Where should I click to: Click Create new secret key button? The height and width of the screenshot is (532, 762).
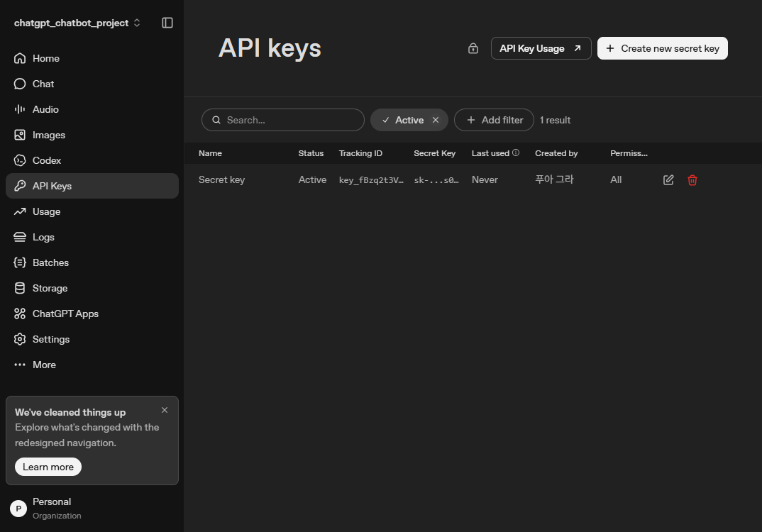(x=663, y=48)
